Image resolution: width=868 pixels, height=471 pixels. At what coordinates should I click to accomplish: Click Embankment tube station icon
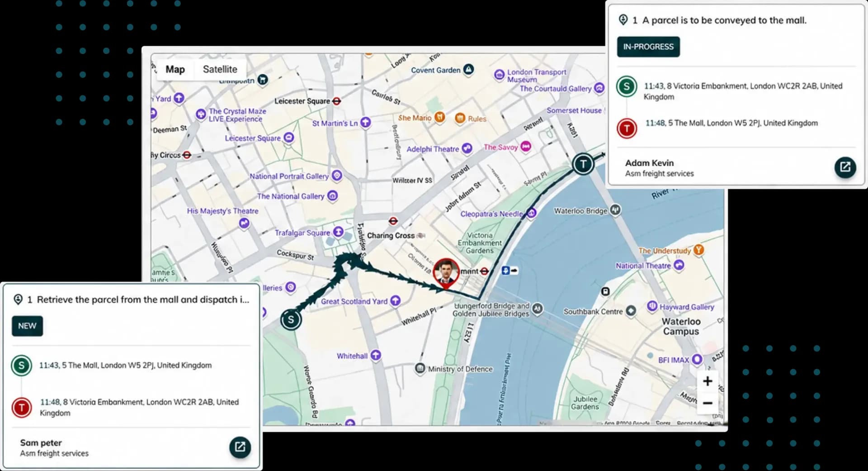484,271
